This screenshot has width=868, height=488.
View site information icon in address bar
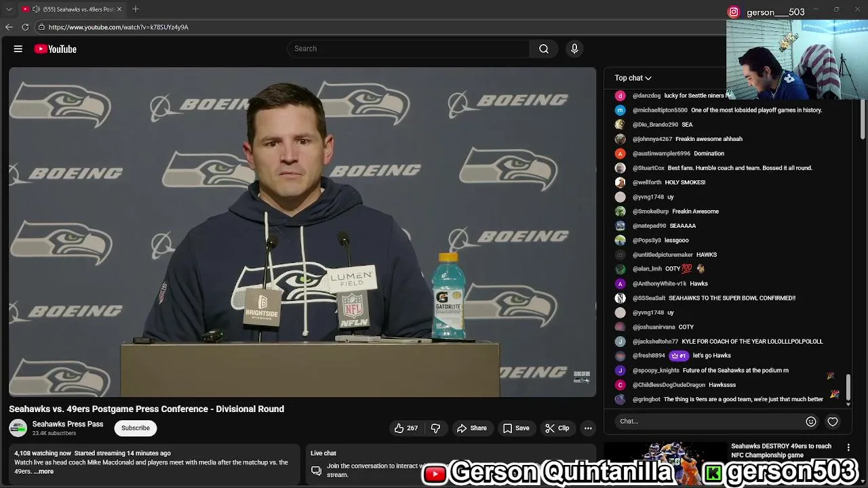[x=41, y=27]
